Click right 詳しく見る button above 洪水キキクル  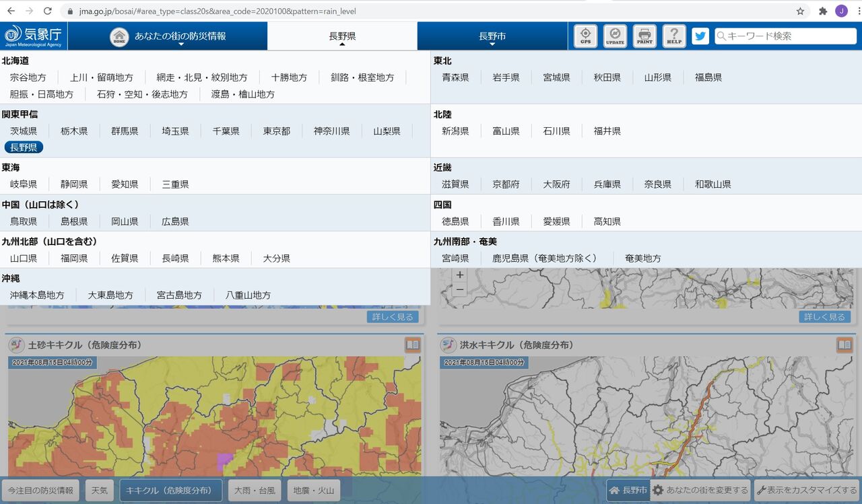tap(824, 316)
